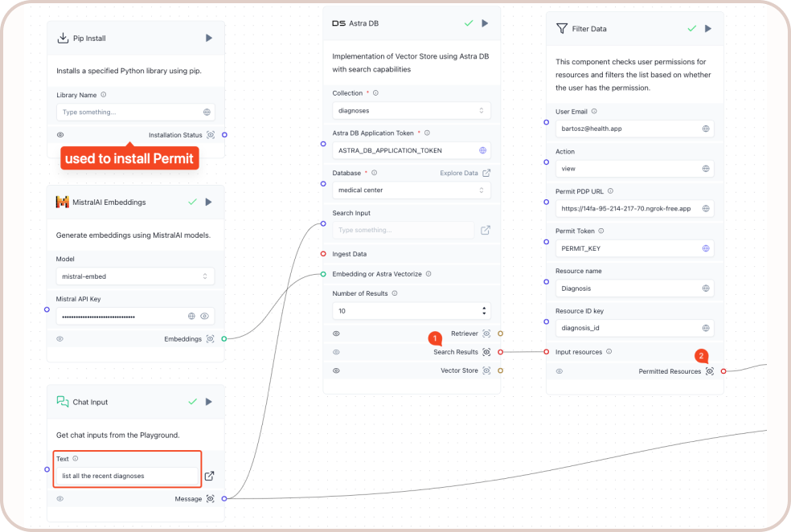Toggle visibility of Permitted Resources output
Viewport: 791px width, 532px height.
coord(559,371)
